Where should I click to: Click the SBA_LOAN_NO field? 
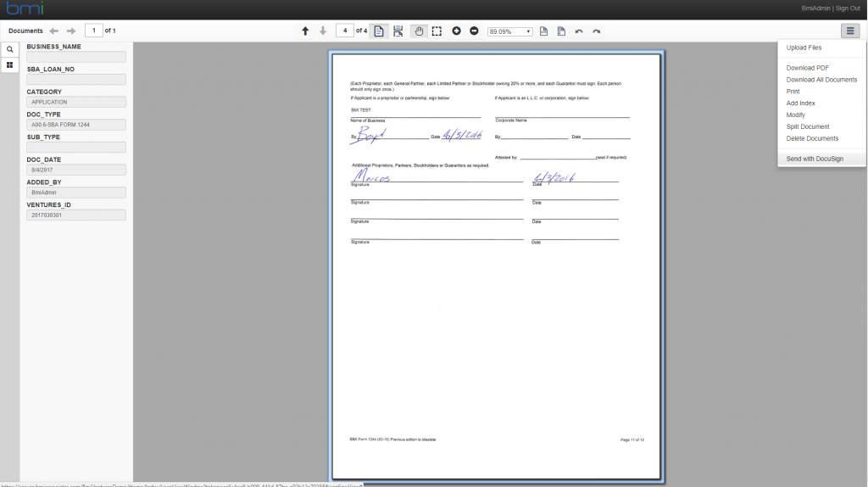pos(76,80)
